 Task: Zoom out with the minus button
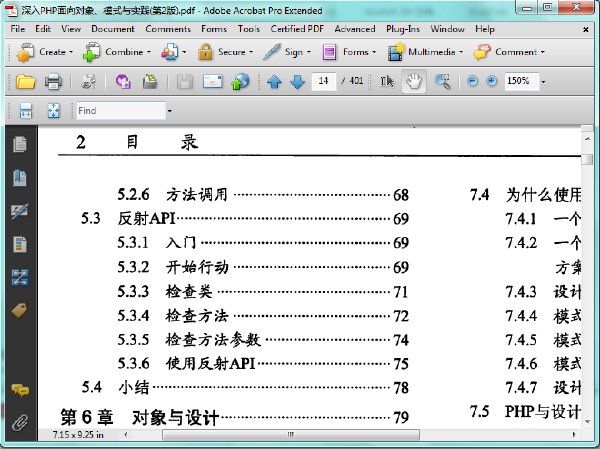pyautogui.click(x=473, y=81)
